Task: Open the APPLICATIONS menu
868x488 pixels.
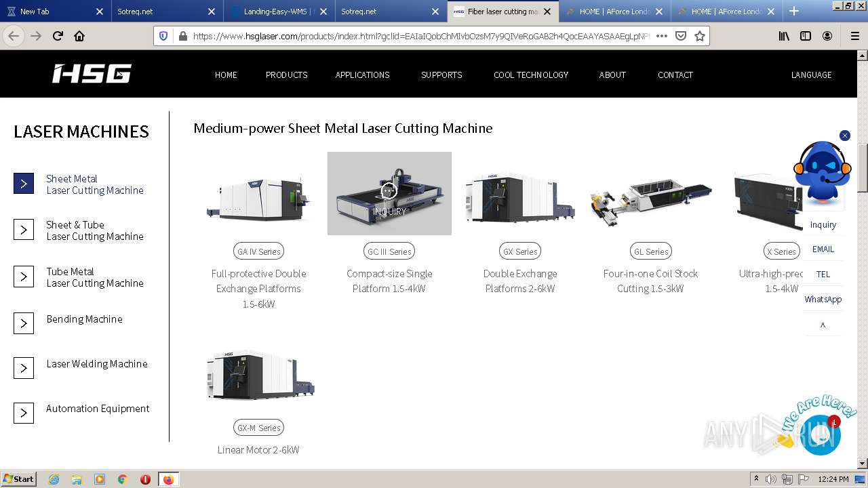Action: [x=362, y=75]
